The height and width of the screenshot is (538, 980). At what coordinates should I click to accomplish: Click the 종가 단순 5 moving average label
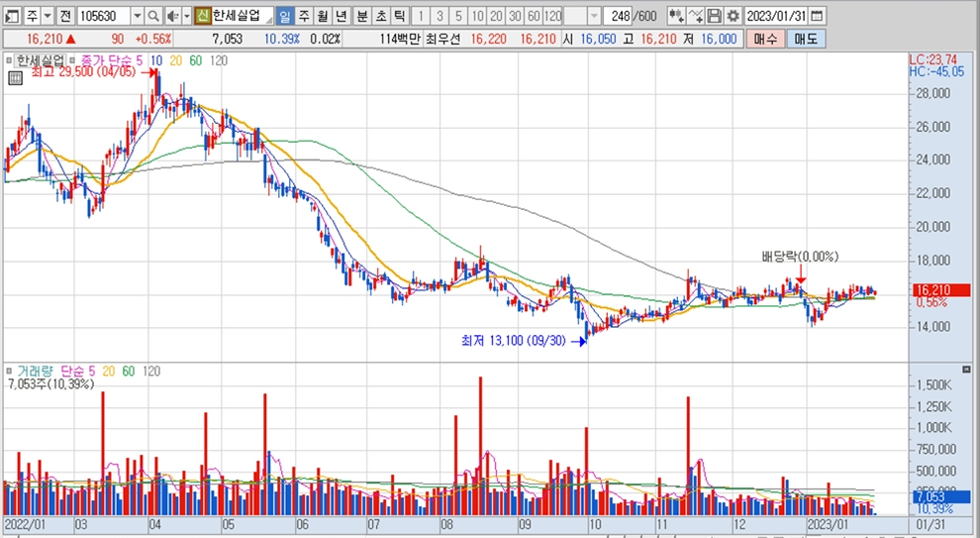pos(111,60)
